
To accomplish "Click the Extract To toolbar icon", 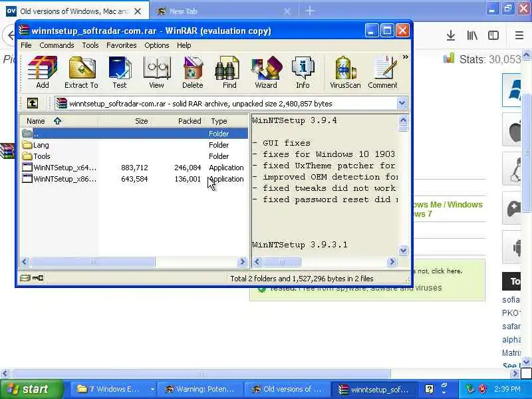I will [x=81, y=72].
